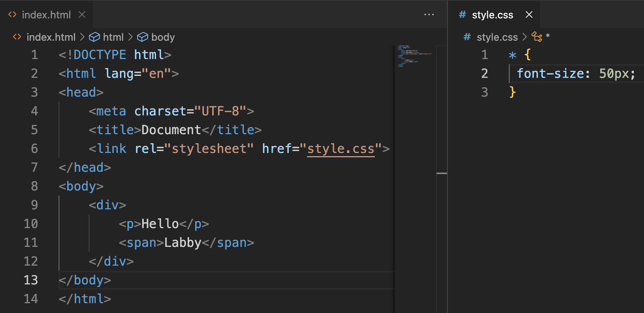Click the hash icon beside style.css breadcrumb
Screen dimensions: 644x313
467,37
